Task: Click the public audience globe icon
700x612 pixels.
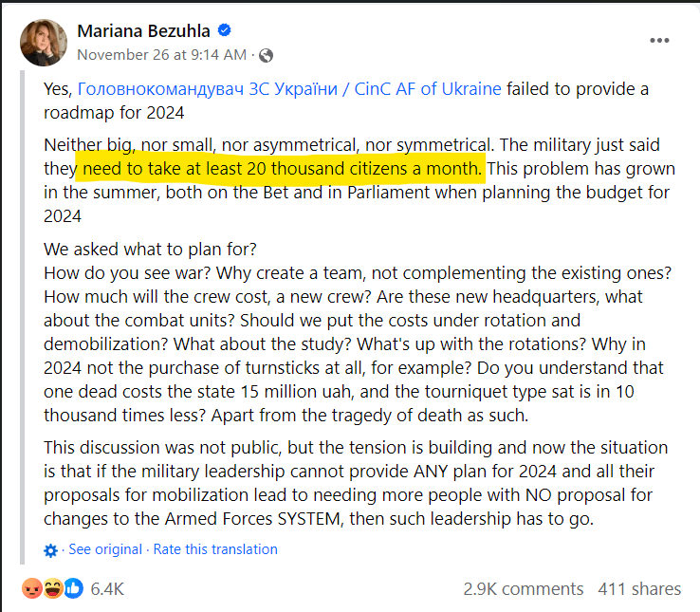Action: tap(267, 55)
